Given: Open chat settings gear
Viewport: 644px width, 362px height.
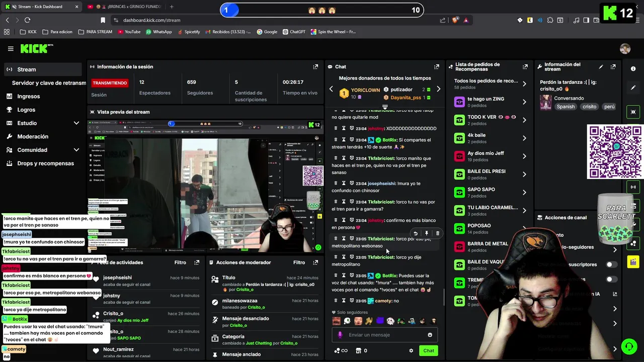Looking at the screenshot, I should coord(411,350).
